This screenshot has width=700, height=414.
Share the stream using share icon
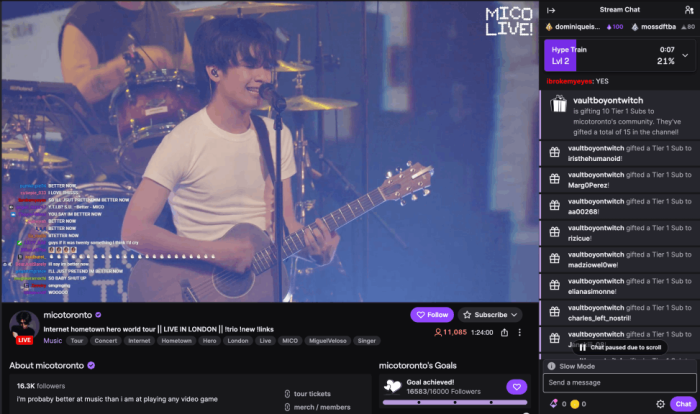[504, 333]
